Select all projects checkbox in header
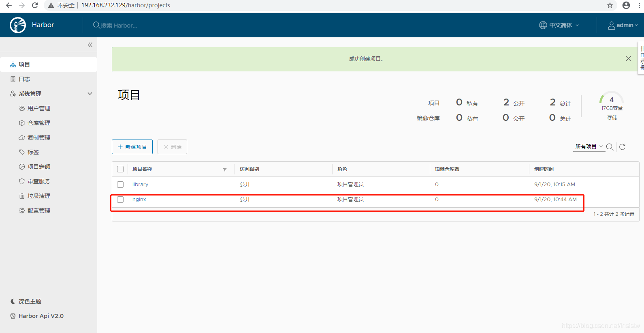644x333 pixels. click(x=120, y=169)
